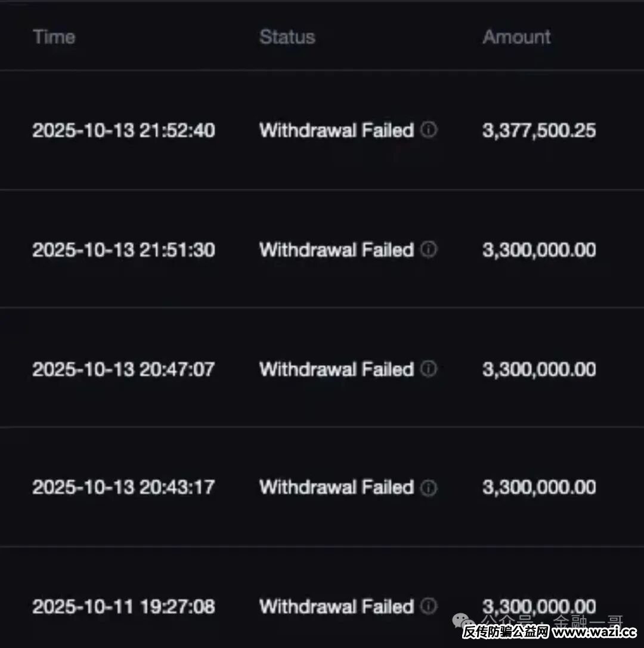Click the Amount column header

click(516, 37)
